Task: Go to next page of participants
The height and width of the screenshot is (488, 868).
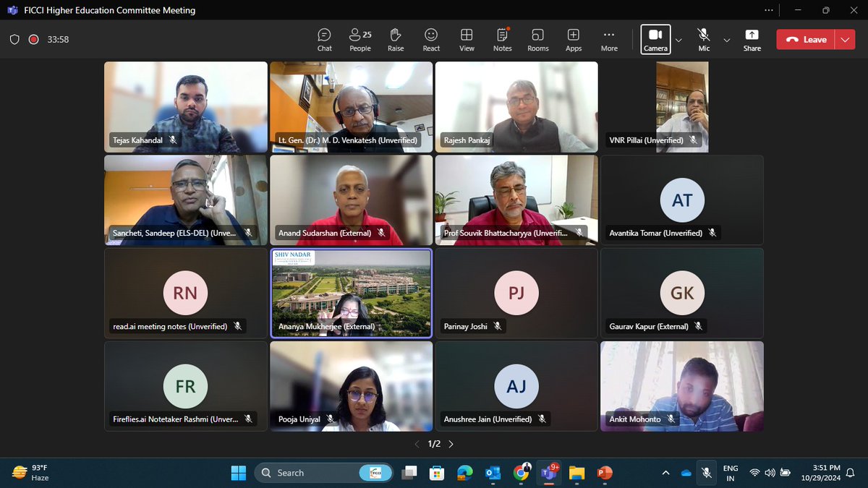Action: (x=451, y=444)
